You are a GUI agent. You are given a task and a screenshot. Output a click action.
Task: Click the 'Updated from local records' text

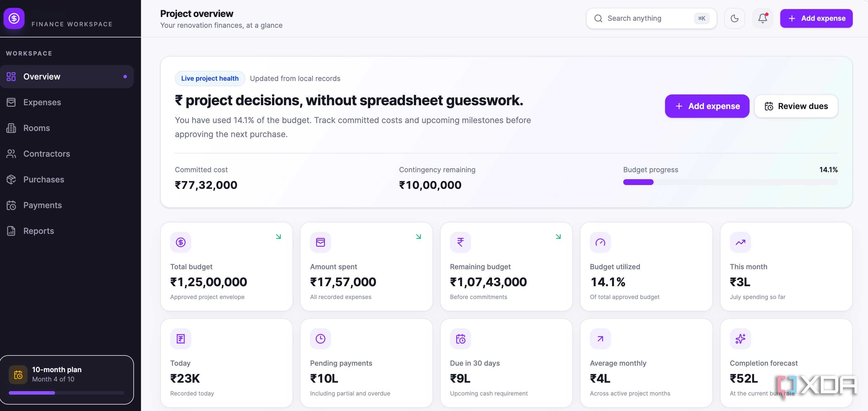click(x=295, y=79)
